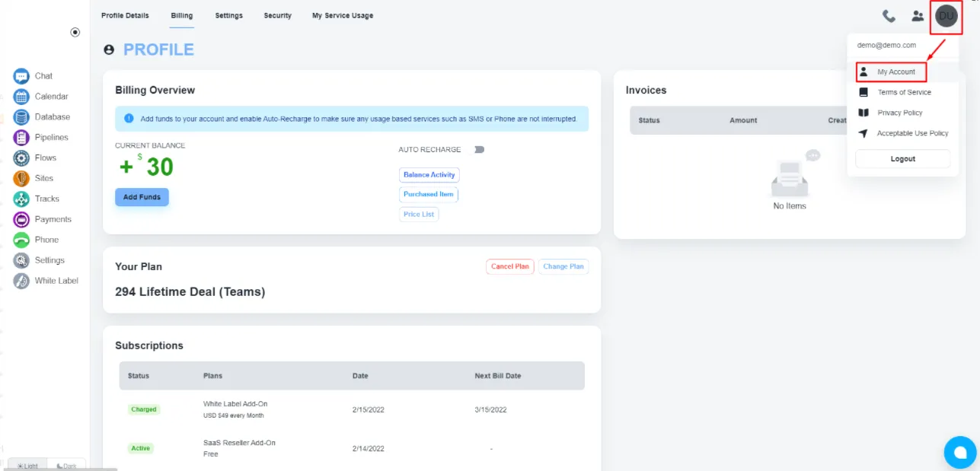Open the Security tab
The height and width of the screenshot is (471, 980).
[x=277, y=15]
